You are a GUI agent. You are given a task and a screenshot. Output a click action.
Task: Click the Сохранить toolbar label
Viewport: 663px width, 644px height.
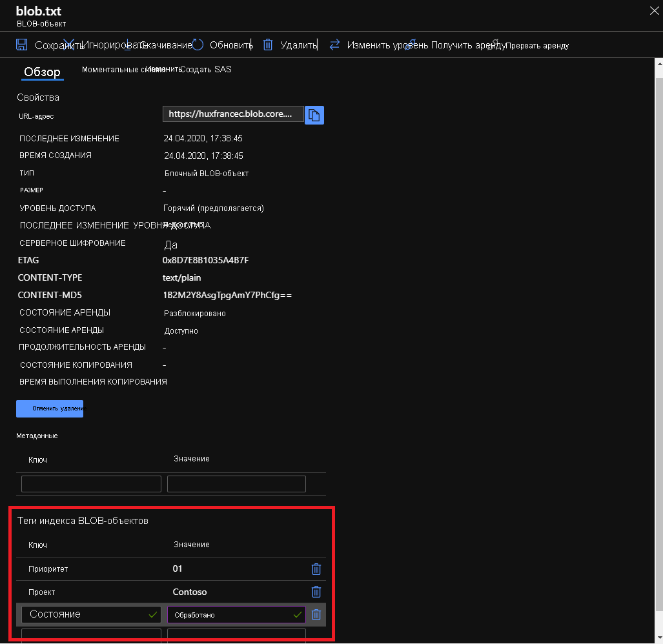pos(59,45)
